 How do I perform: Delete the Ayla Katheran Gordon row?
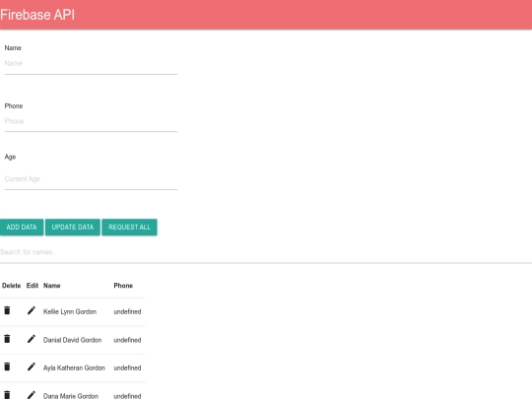(7, 366)
